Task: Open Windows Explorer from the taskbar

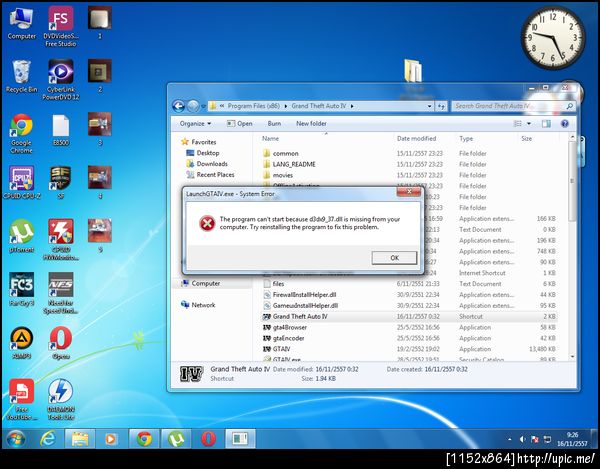Action: click(80, 439)
